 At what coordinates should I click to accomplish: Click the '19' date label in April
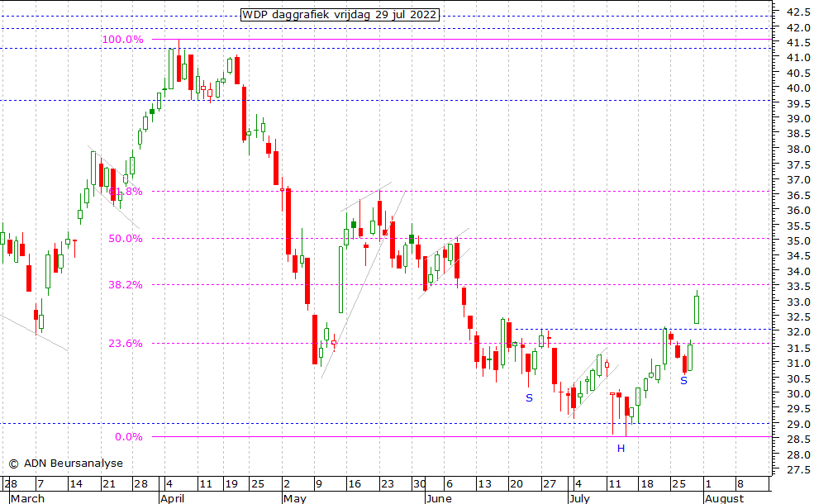point(231,484)
